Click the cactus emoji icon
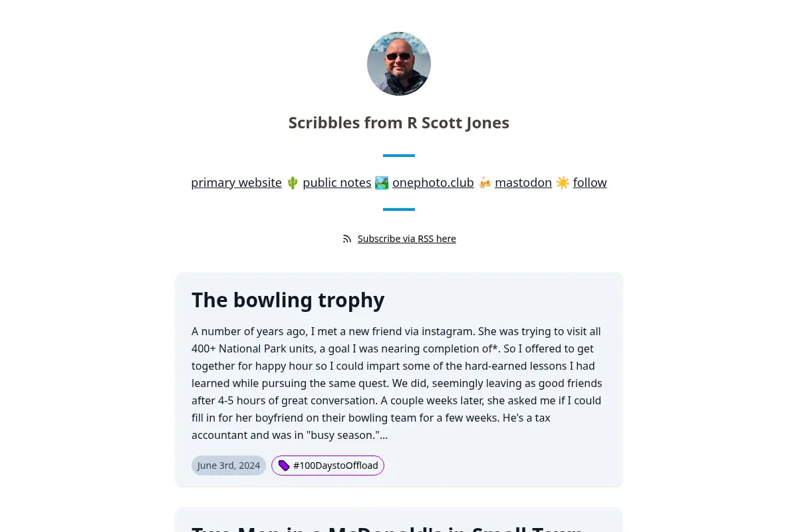This screenshot has width=798, height=532. point(293,182)
